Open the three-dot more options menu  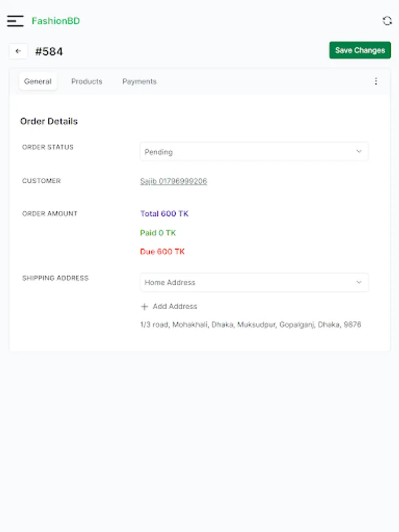click(x=376, y=82)
